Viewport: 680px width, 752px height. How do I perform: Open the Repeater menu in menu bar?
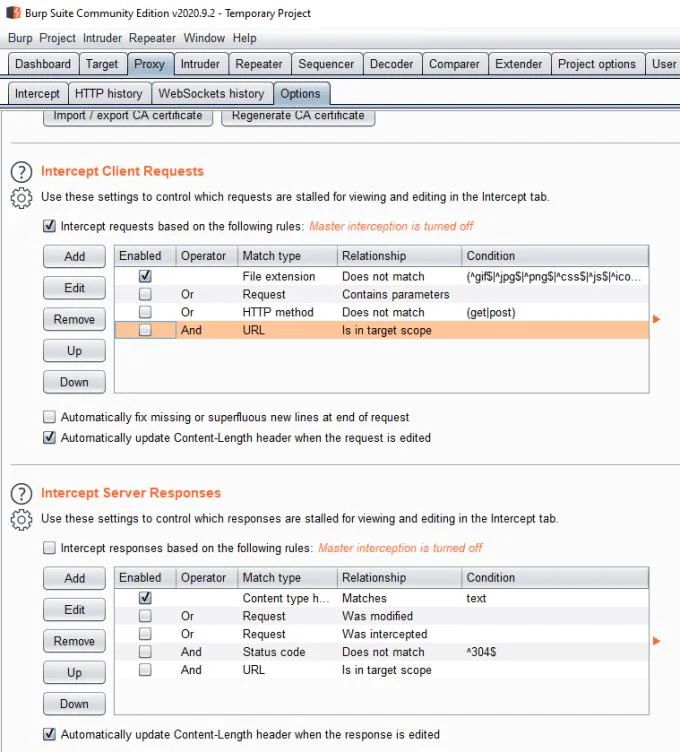pyautogui.click(x=152, y=38)
